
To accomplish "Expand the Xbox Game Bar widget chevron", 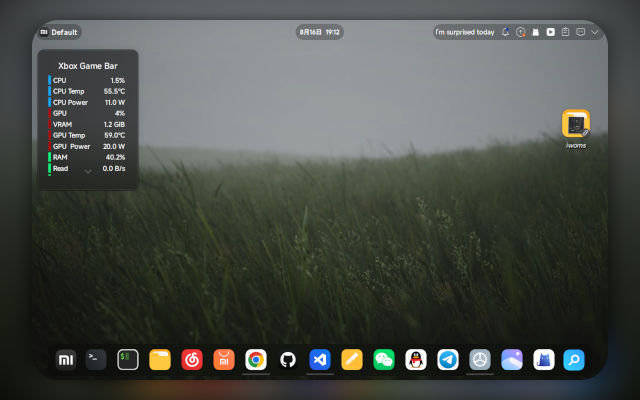I will [x=88, y=172].
